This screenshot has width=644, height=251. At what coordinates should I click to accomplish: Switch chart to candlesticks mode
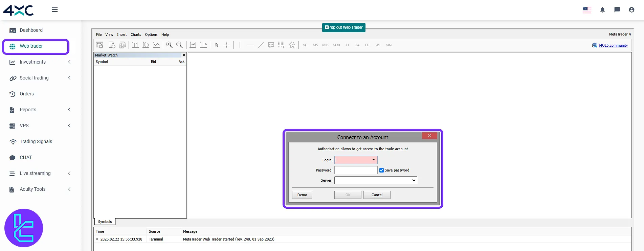coord(146,45)
